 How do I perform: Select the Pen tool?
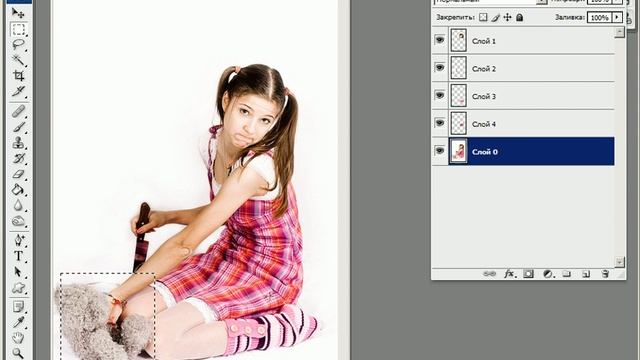pyautogui.click(x=18, y=240)
